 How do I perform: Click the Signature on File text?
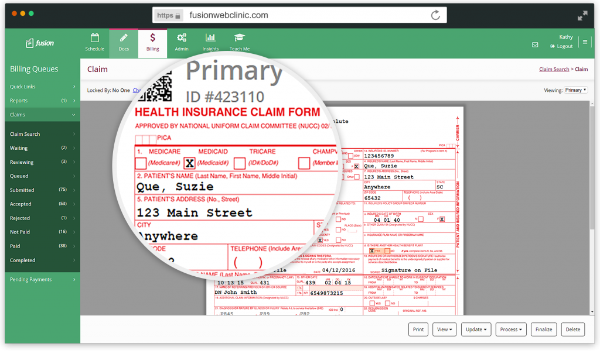tap(409, 270)
